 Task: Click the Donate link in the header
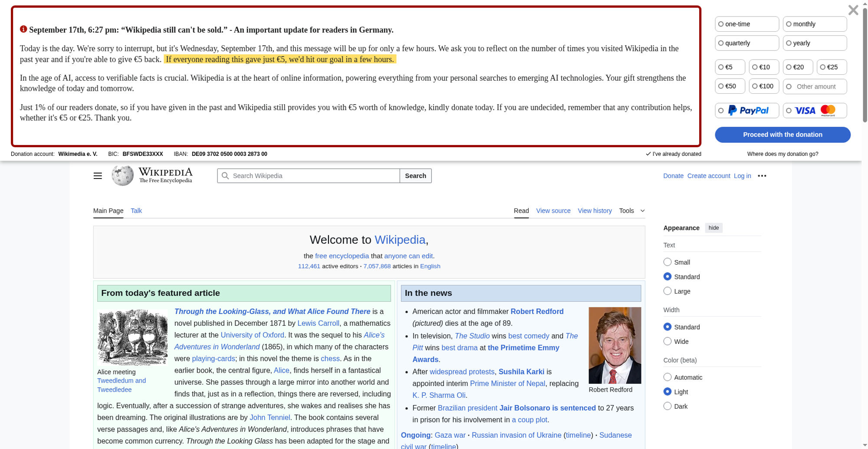point(673,176)
